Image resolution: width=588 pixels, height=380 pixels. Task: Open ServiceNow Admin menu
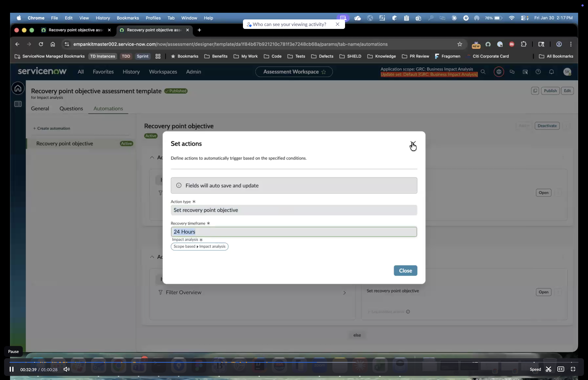coord(193,72)
